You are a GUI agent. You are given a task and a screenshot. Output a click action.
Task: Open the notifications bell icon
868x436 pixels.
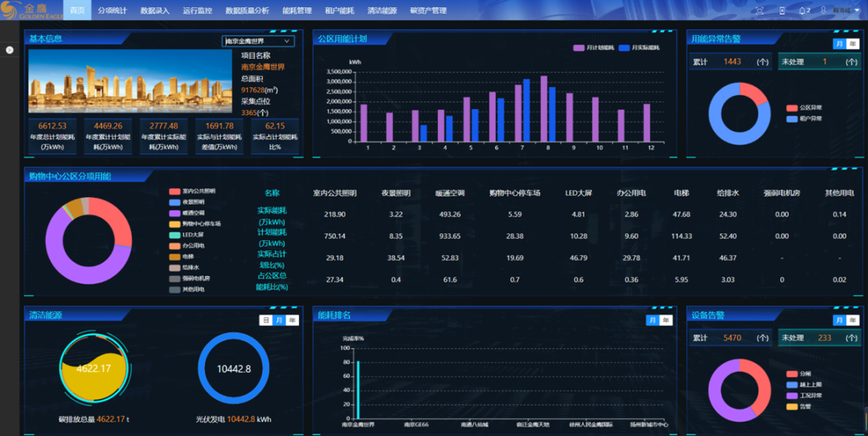point(803,10)
